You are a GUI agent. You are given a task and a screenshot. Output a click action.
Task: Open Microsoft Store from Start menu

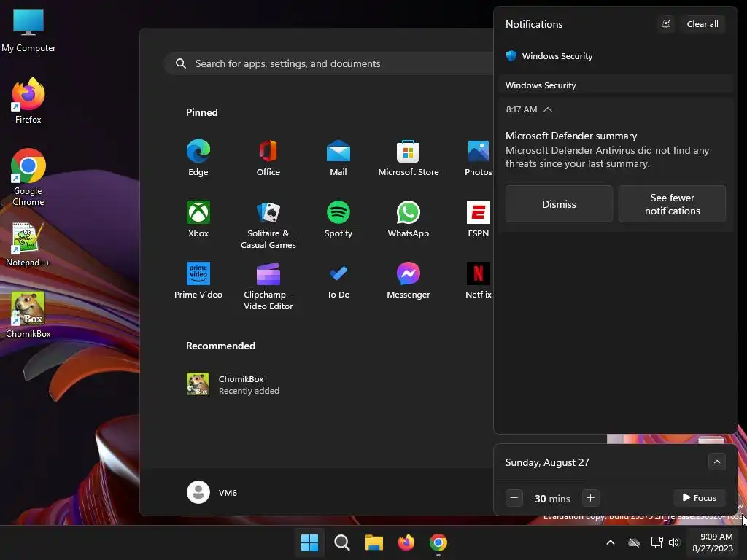[409, 158]
